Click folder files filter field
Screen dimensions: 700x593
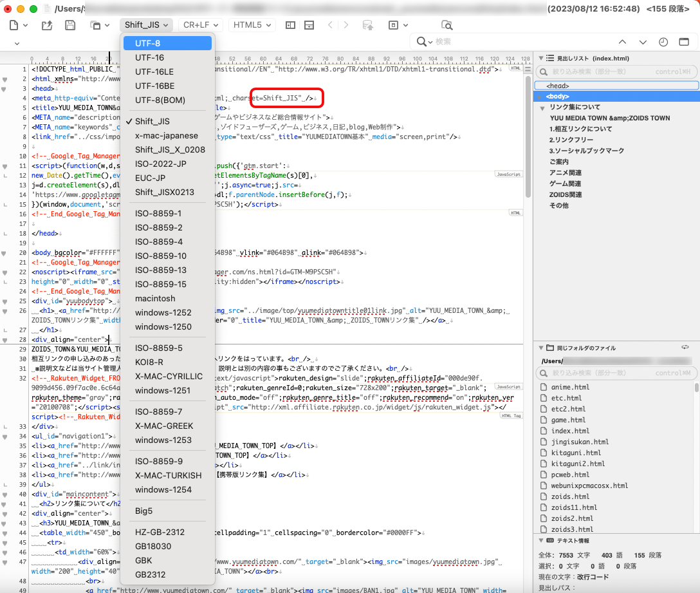pyautogui.click(x=615, y=373)
